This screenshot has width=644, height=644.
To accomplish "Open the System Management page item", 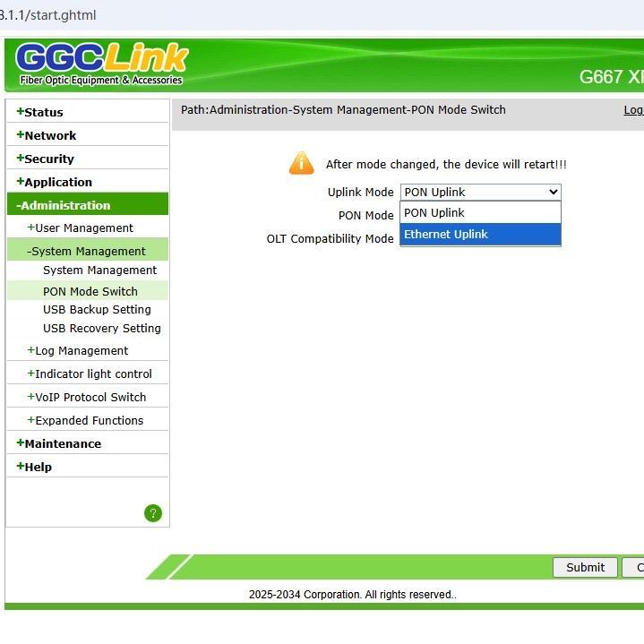I will pos(99,270).
